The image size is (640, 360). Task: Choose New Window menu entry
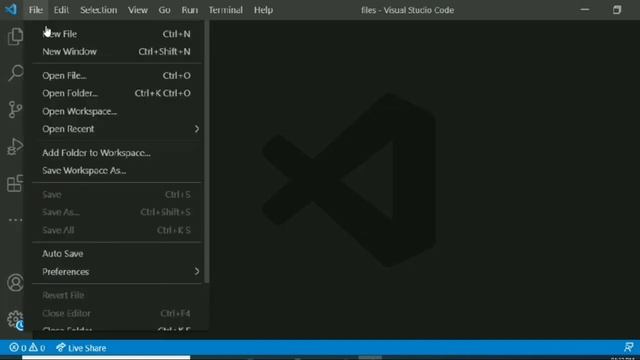click(x=117, y=51)
